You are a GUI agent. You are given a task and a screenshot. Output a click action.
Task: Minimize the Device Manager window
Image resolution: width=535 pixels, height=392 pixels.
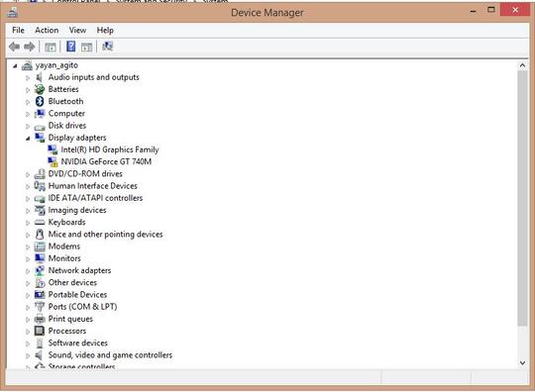tap(473, 11)
